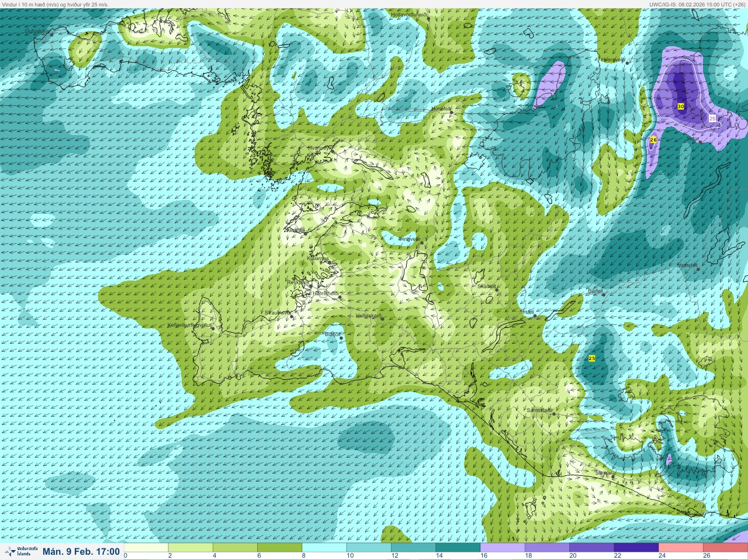Viewport: 748px width, 560px height.
Task: Select the 18–20 m/s purple legend swatch
Action: [547, 548]
